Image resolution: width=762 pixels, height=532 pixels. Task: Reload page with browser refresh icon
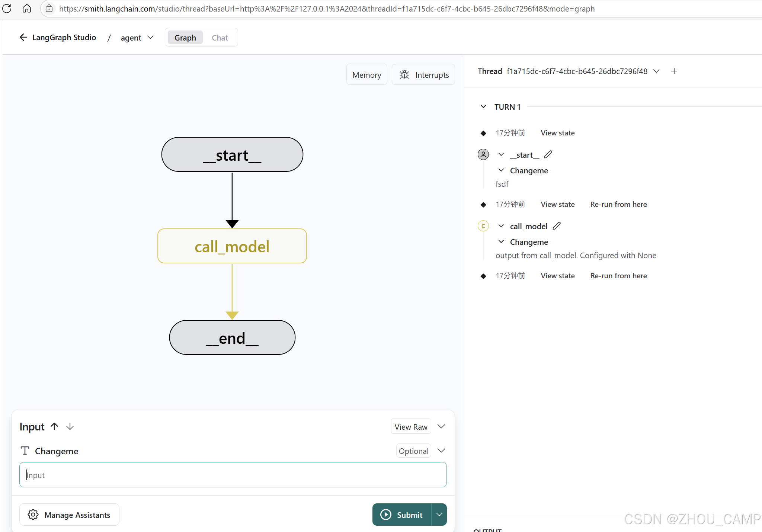7,9
